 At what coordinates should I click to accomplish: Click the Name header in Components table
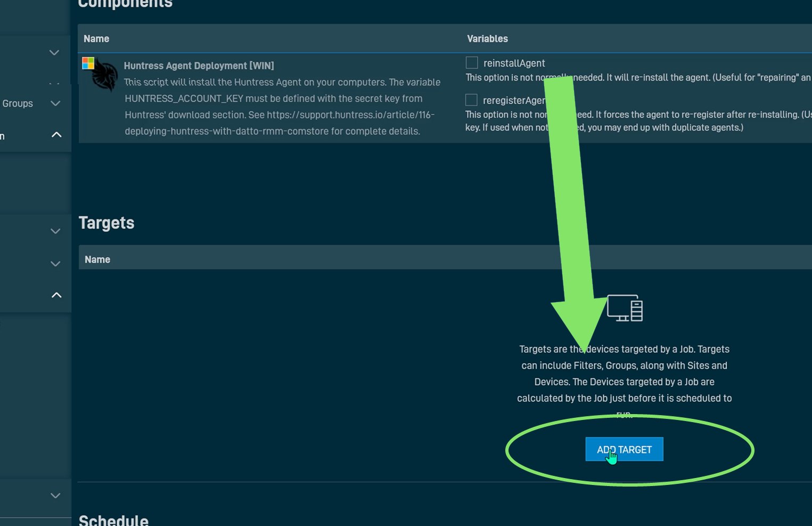pyautogui.click(x=96, y=38)
